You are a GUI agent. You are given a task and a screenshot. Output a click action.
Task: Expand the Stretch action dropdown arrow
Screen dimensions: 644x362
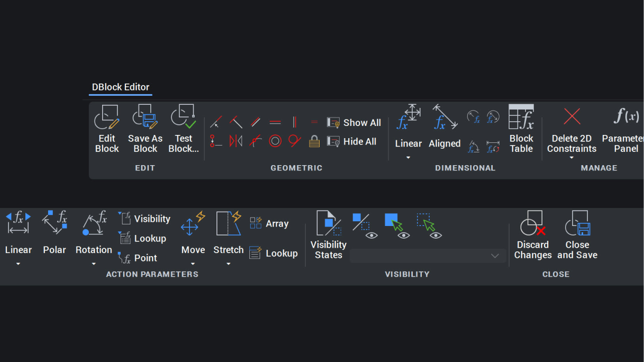(229, 264)
